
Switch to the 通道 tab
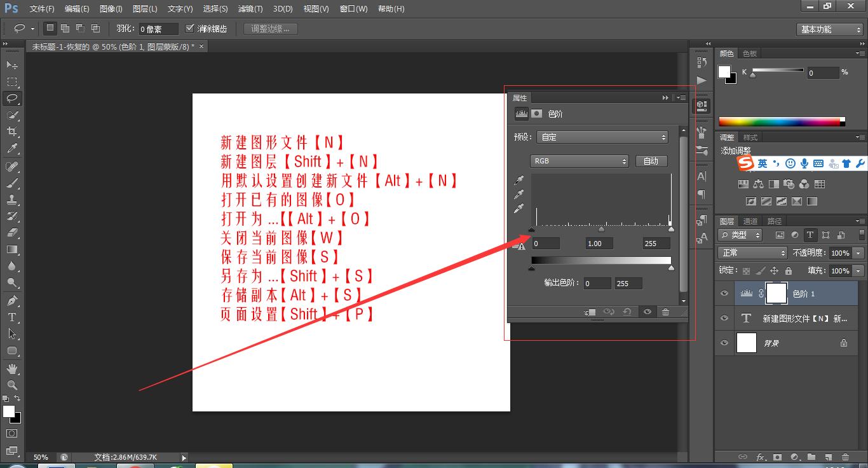(750, 221)
